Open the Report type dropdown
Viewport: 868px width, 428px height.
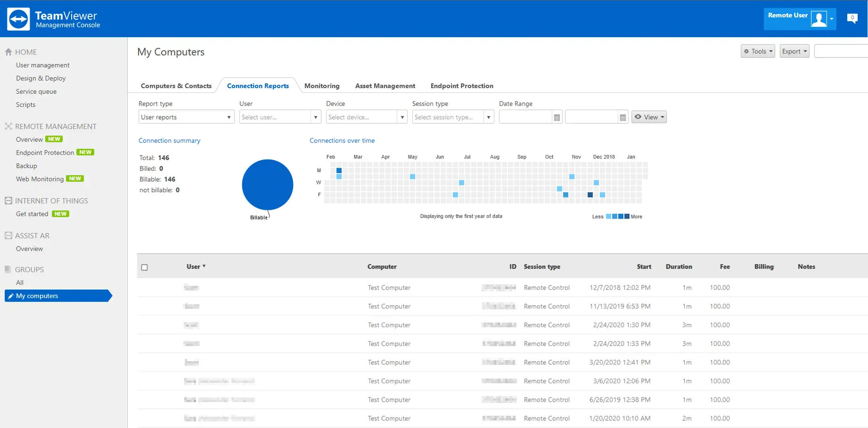[186, 117]
